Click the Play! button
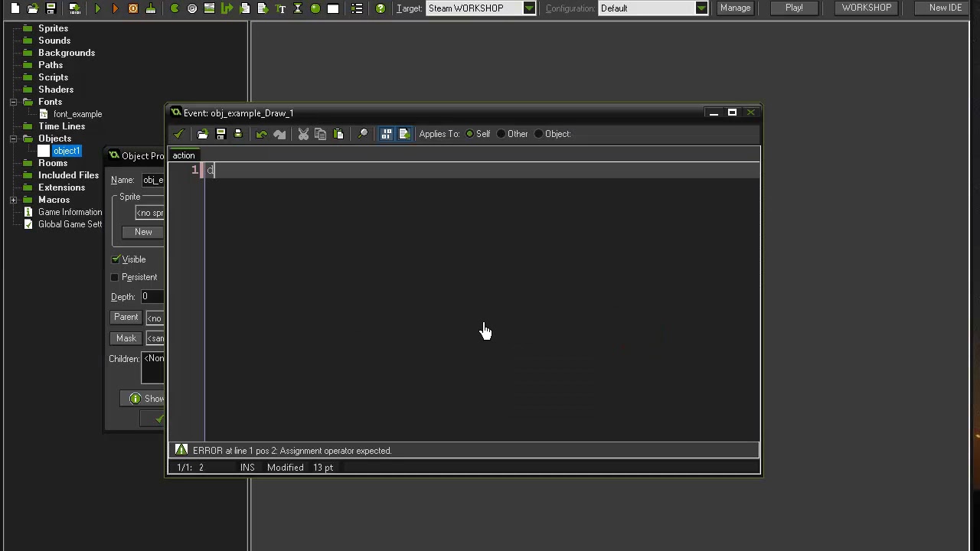The height and width of the screenshot is (551, 980). click(x=794, y=8)
